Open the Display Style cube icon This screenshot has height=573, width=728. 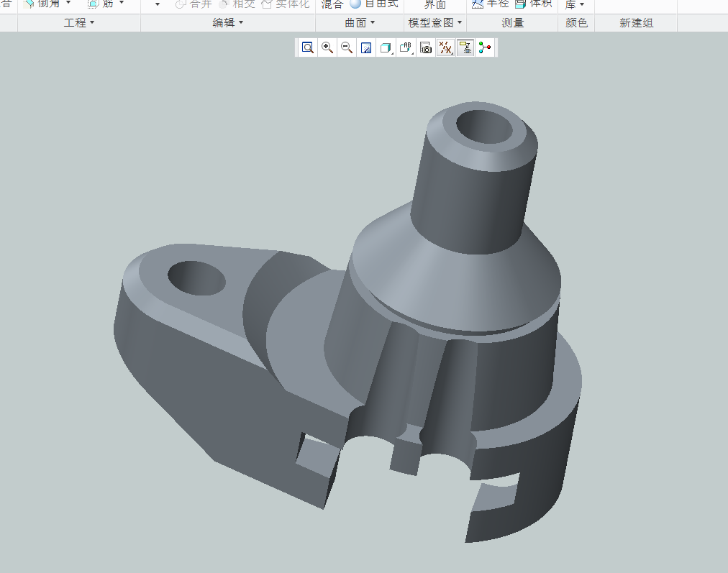[386, 48]
